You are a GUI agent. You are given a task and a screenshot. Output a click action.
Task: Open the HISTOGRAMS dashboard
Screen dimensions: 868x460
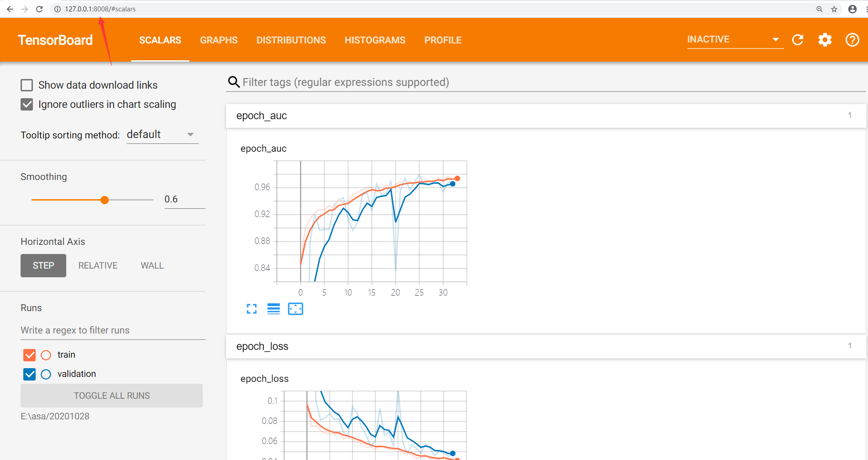[375, 40]
